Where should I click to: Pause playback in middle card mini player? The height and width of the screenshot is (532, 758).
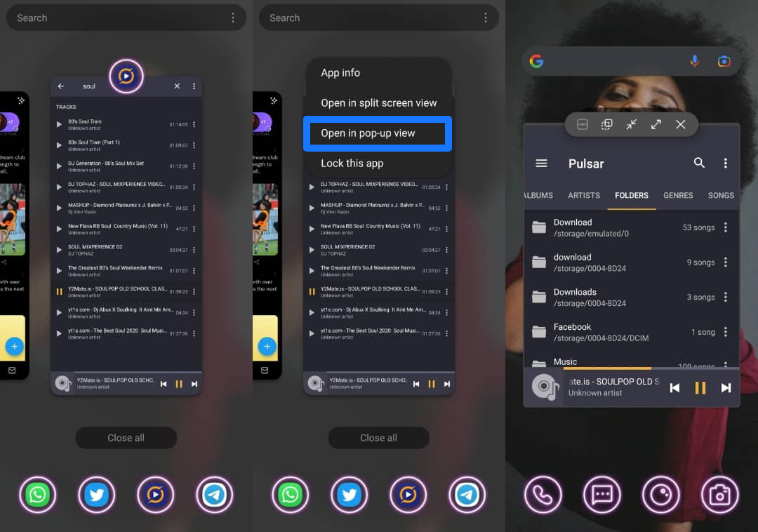point(431,384)
